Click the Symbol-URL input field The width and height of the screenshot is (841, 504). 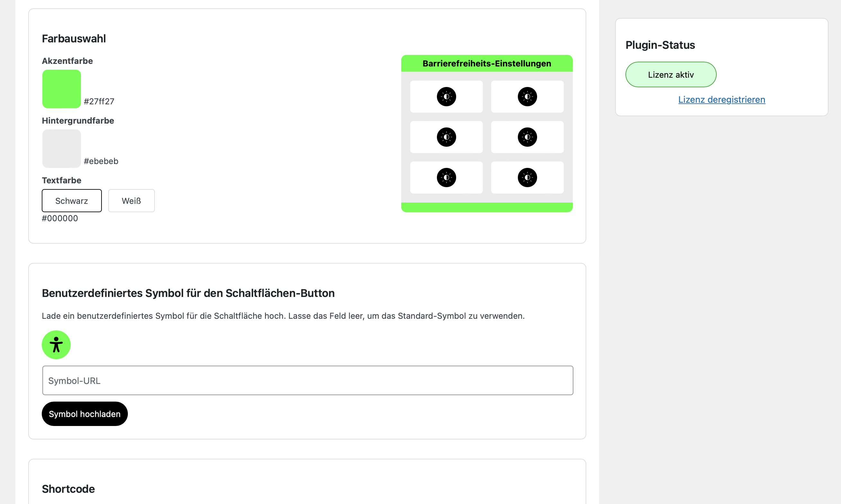click(x=307, y=380)
